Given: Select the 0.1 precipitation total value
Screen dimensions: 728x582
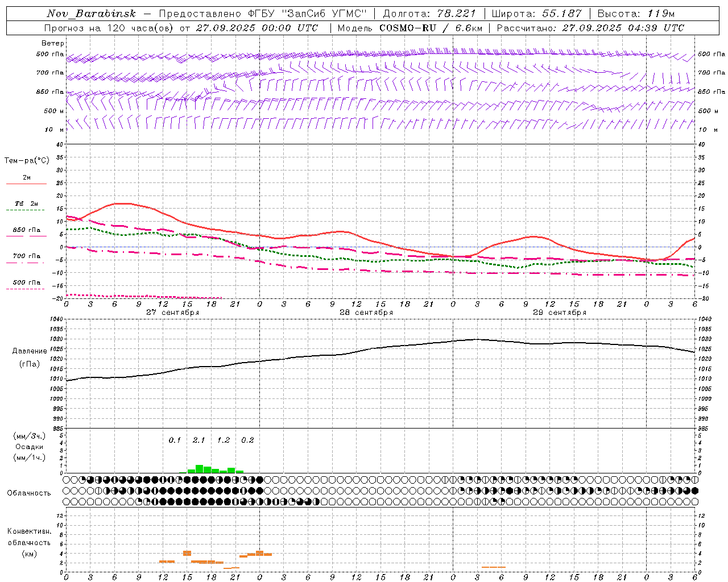Looking at the screenshot, I should [175, 440].
